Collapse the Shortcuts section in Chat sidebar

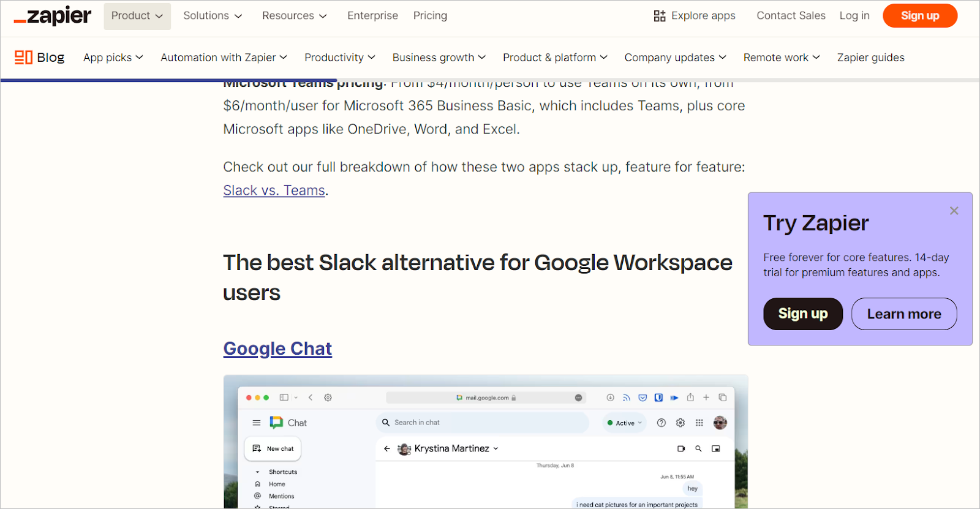[x=257, y=472]
